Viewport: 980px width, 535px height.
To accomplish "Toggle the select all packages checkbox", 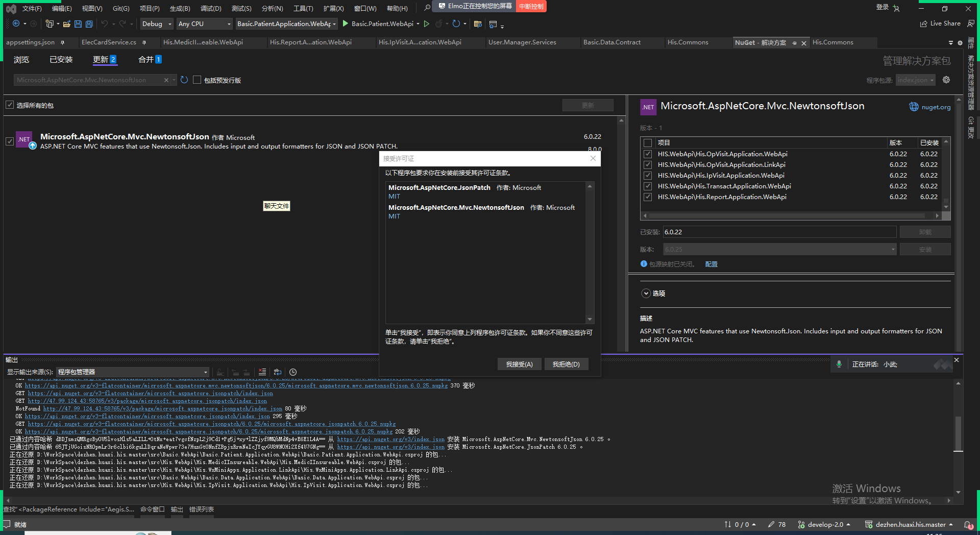I will click(x=9, y=105).
